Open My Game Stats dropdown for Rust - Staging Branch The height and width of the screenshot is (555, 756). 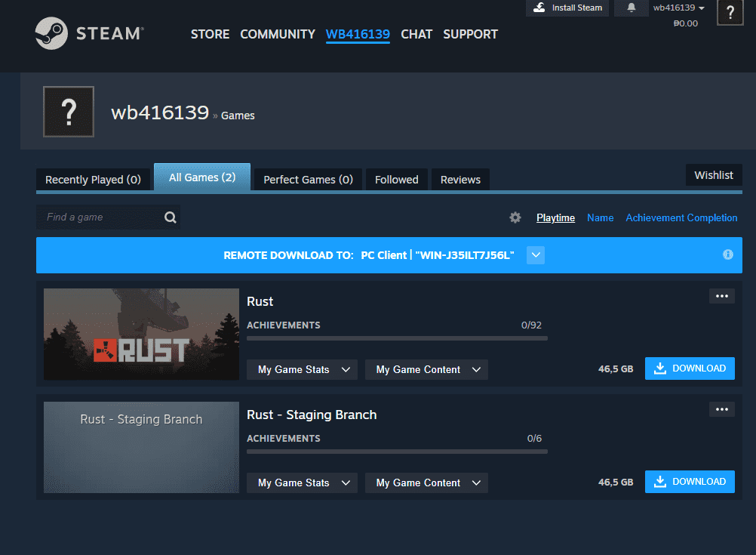[302, 483]
